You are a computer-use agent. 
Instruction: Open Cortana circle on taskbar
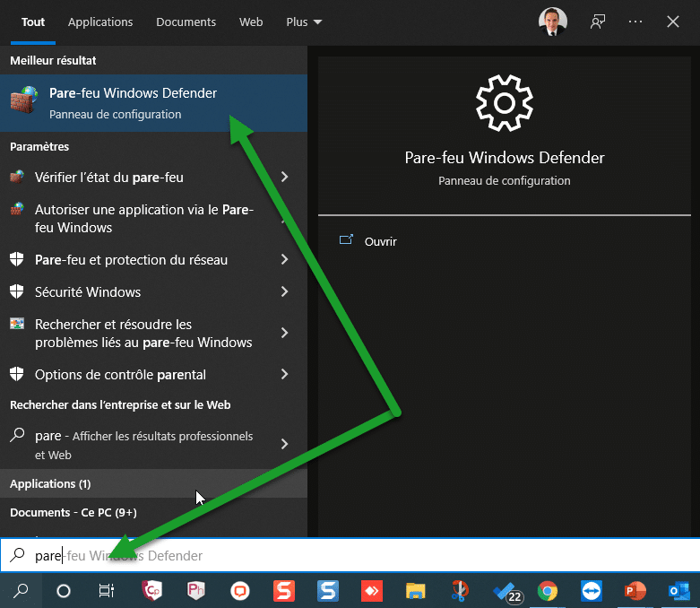[x=64, y=591]
